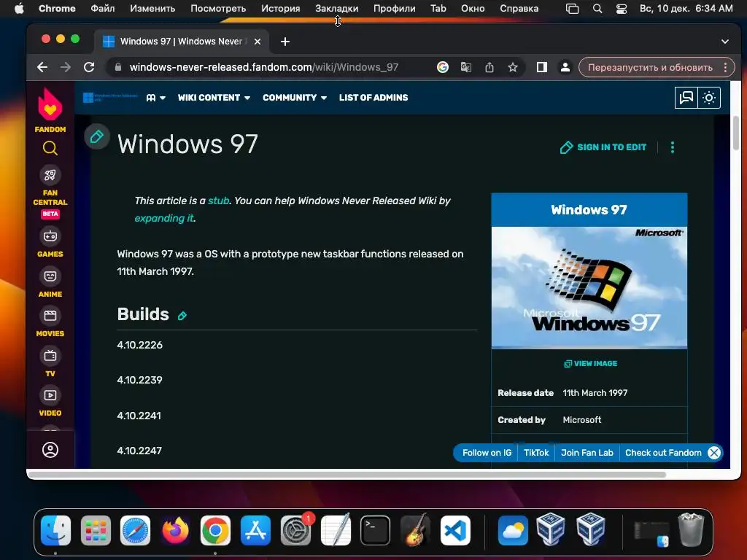The width and height of the screenshot is (747, 560).
Task: Click the 11th March 1997 release date value
Action: (x=595, y=393)
